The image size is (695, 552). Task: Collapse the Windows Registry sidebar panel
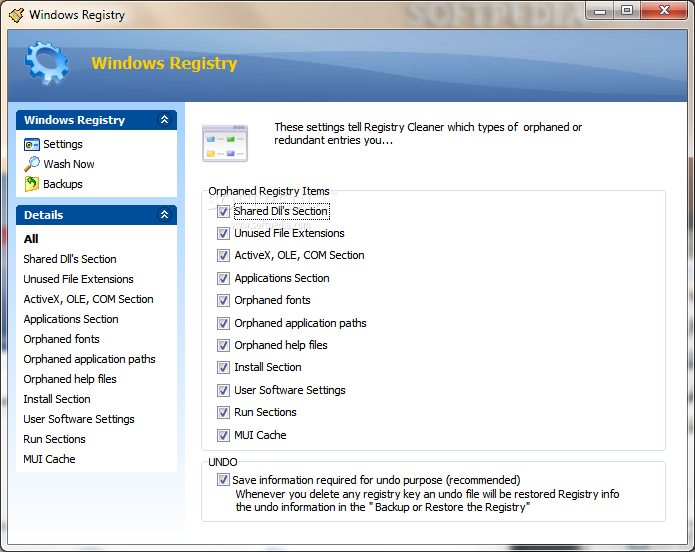[x=164, y=120]
